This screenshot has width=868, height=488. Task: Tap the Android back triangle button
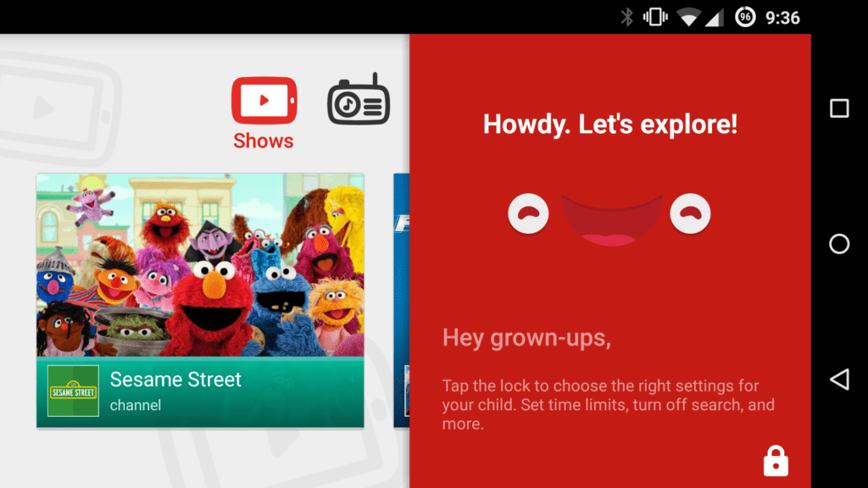[839, 380]
